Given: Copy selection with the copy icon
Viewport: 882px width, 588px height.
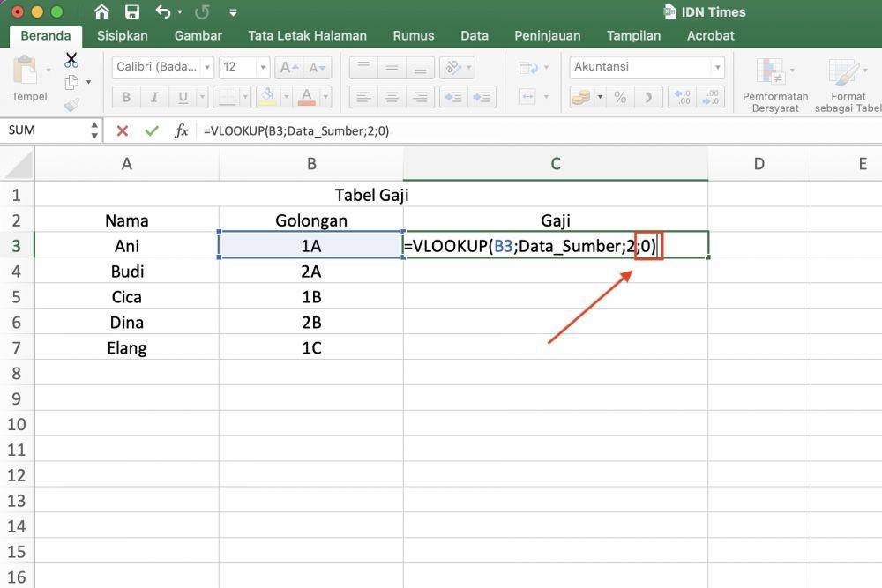Looking at the screenshot, I should point(71,82).
